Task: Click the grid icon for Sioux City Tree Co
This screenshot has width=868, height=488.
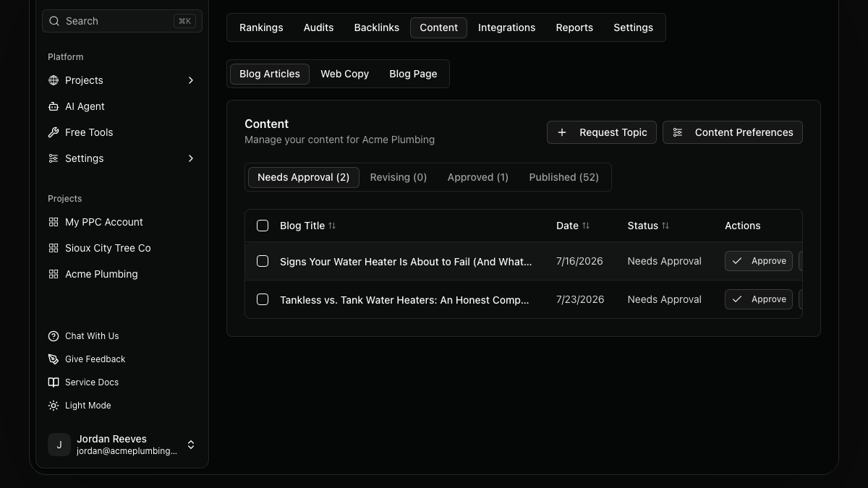Action: pos(54,248)
